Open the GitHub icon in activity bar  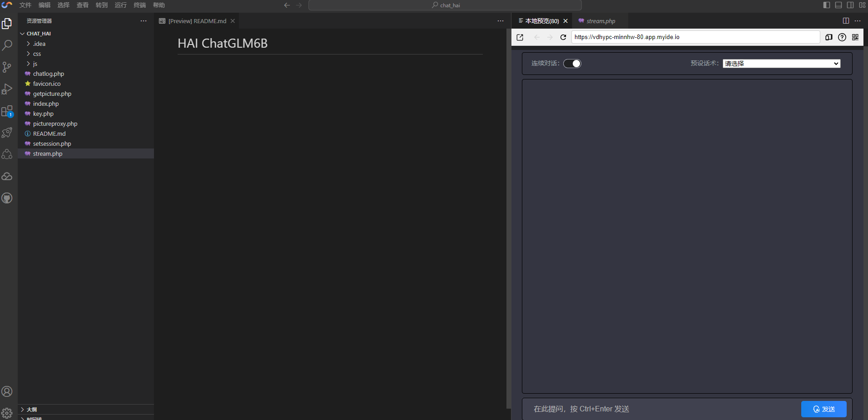7,198
